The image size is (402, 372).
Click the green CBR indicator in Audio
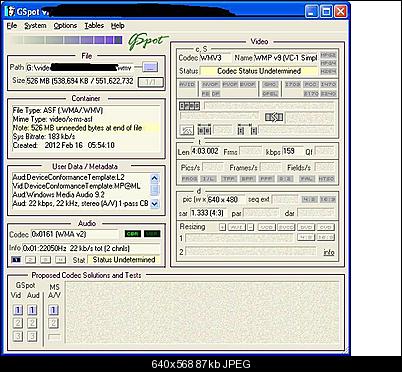[x=132, y=234]
